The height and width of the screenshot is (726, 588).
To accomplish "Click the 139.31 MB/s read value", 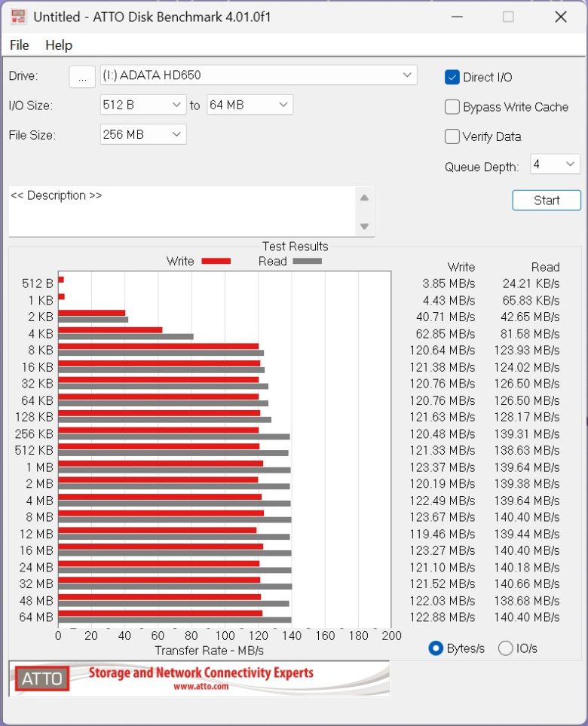I will tap(527, 433).
